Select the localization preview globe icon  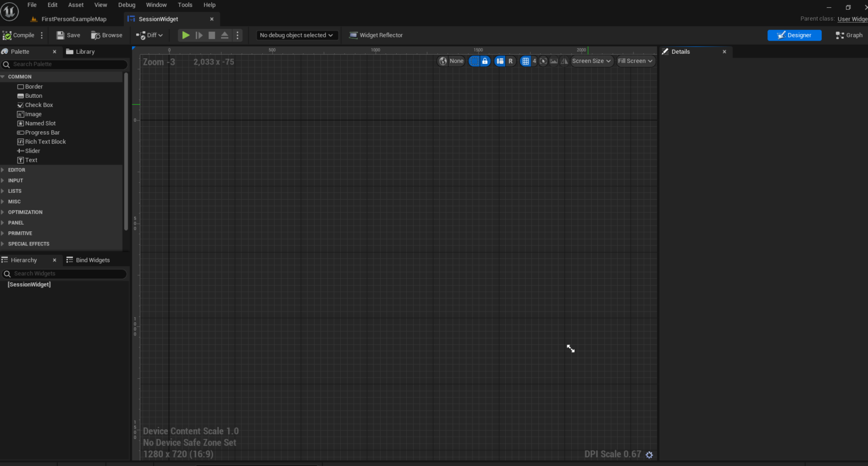pos(444,61)
